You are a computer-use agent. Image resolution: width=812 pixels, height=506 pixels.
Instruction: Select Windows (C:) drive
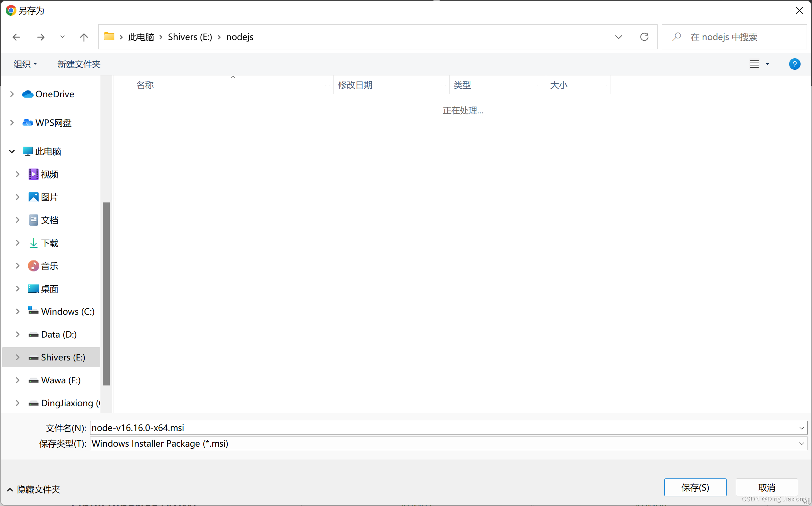point(68,311)
